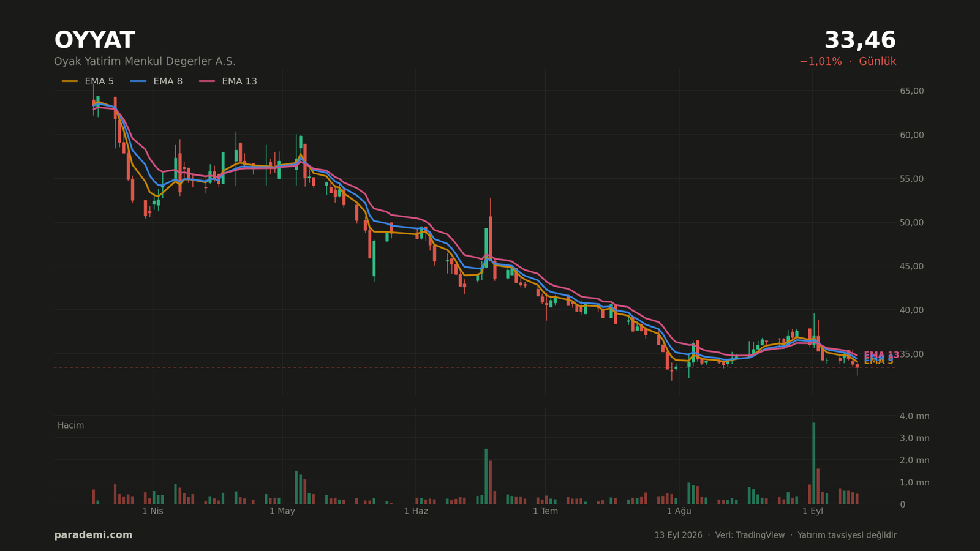Image resolution: width=980 pixels, height=551 pixels.
Task: Select the EMA 13 legend entry
Action: [x=228, y=81]
